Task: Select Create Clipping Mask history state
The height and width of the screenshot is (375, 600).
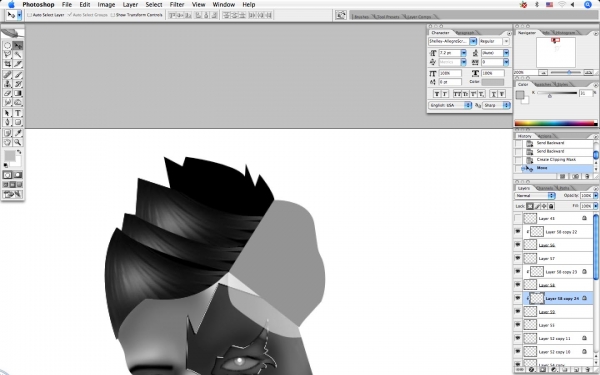Action: coord(555,160)
